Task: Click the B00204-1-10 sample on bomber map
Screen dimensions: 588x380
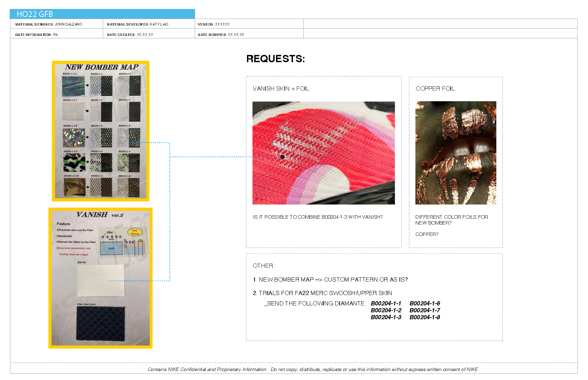Action: pos(129,187)
